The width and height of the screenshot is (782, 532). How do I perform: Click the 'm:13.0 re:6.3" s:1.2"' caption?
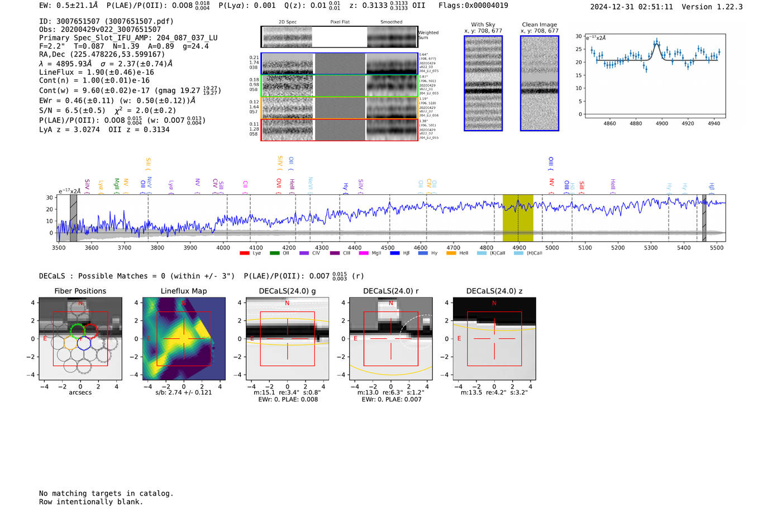point(391,392)
